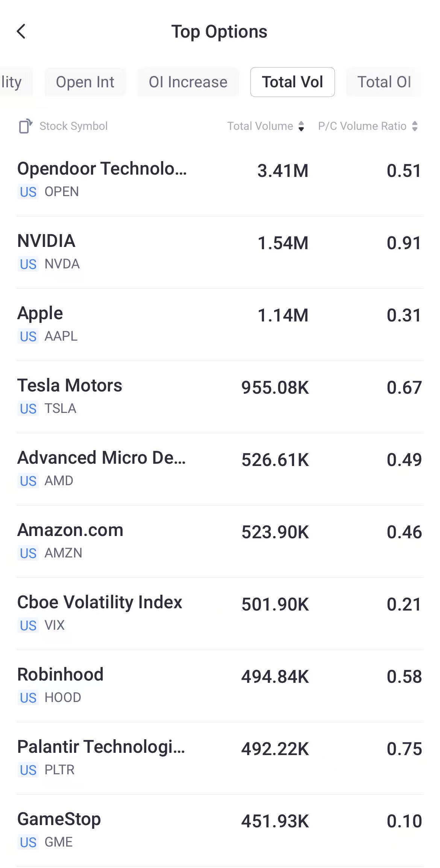
Task: Click the Stock Symbol column header
Action: coord(73,126)
